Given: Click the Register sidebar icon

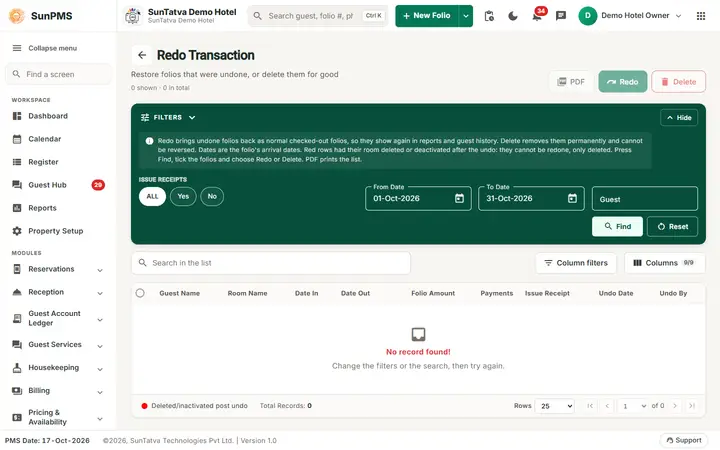Looking at the screenshot, I should (x=17, y=162).
